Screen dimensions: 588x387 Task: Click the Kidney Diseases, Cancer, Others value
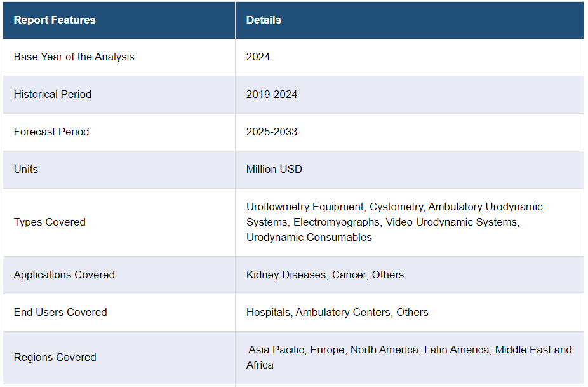coord(325,275)
